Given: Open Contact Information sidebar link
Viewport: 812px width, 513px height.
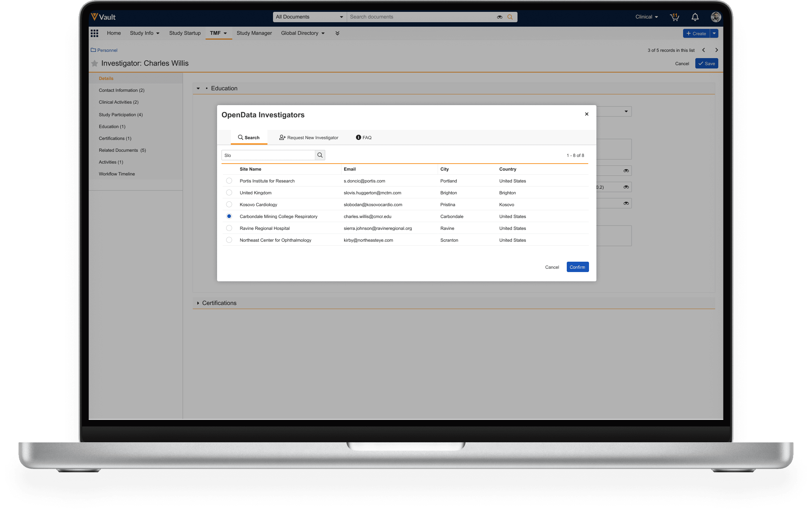Looking at the screenshot, I should (x=122, y=90).
